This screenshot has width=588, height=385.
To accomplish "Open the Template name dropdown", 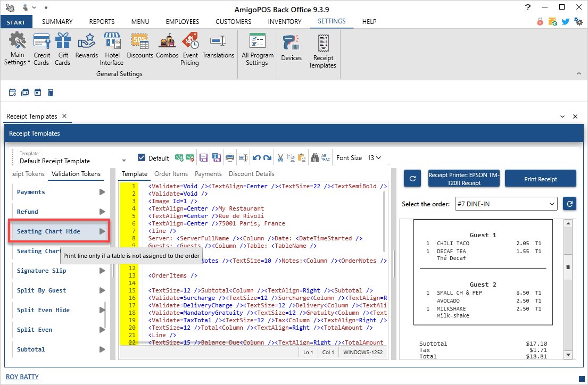I will point(123,161).
